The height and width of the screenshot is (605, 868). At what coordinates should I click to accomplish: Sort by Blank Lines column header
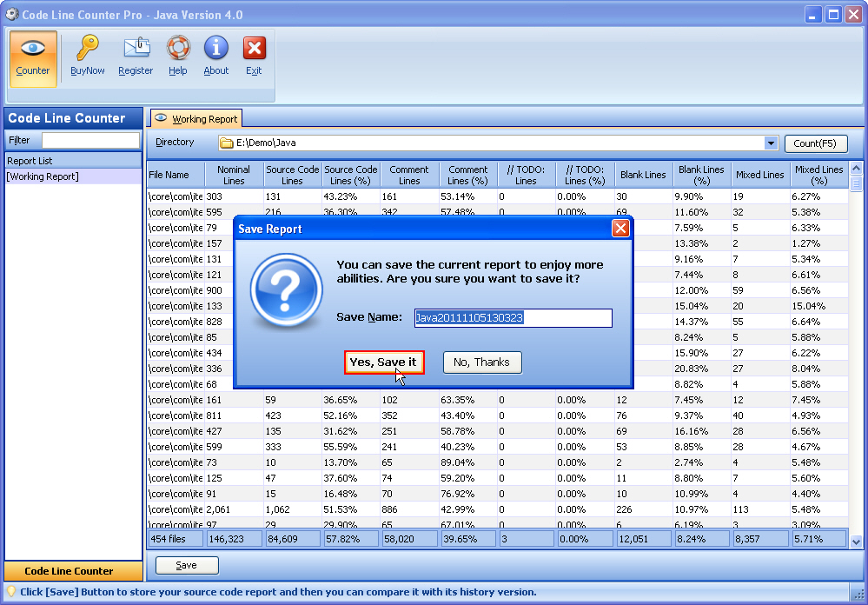coord(643,175)
